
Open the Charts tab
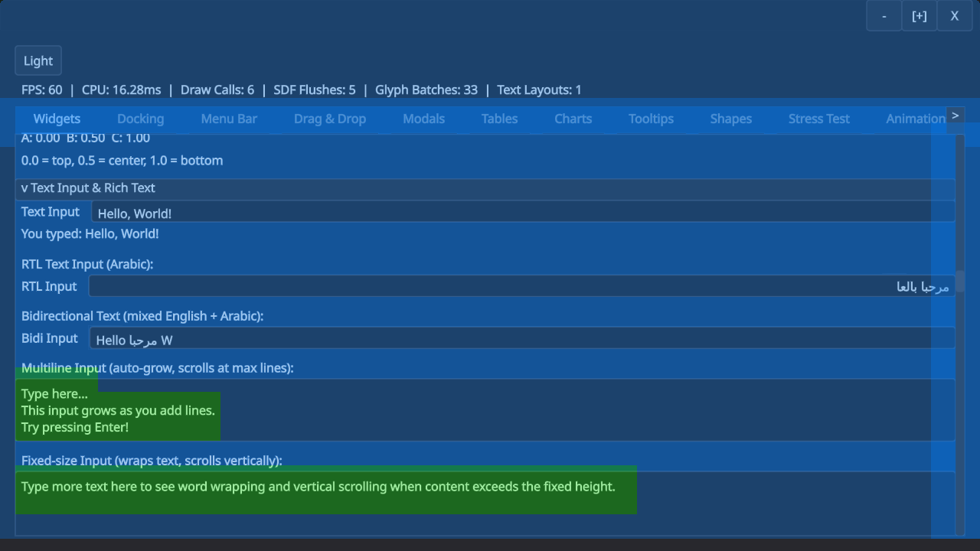573,119
